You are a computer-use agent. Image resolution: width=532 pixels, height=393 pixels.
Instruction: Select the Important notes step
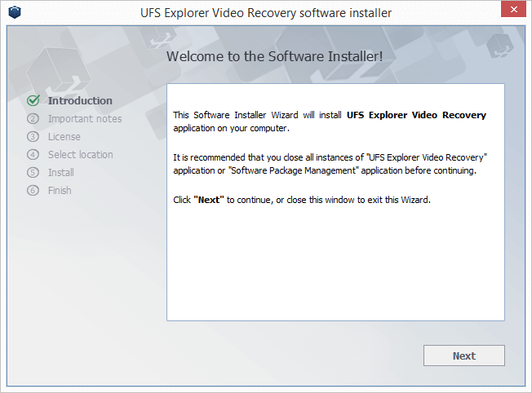tap(85, 119)
